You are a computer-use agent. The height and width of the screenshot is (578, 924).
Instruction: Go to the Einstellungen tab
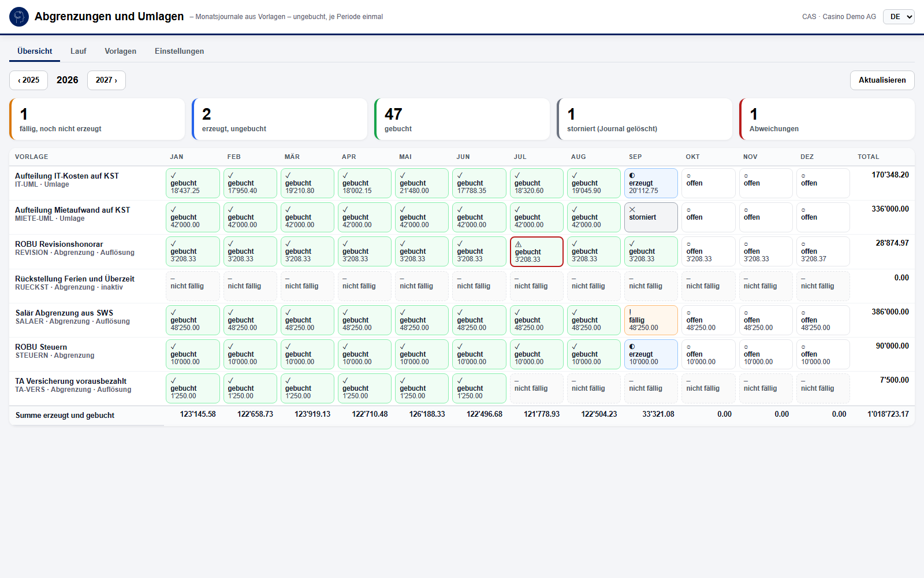(x=179, y=51)
